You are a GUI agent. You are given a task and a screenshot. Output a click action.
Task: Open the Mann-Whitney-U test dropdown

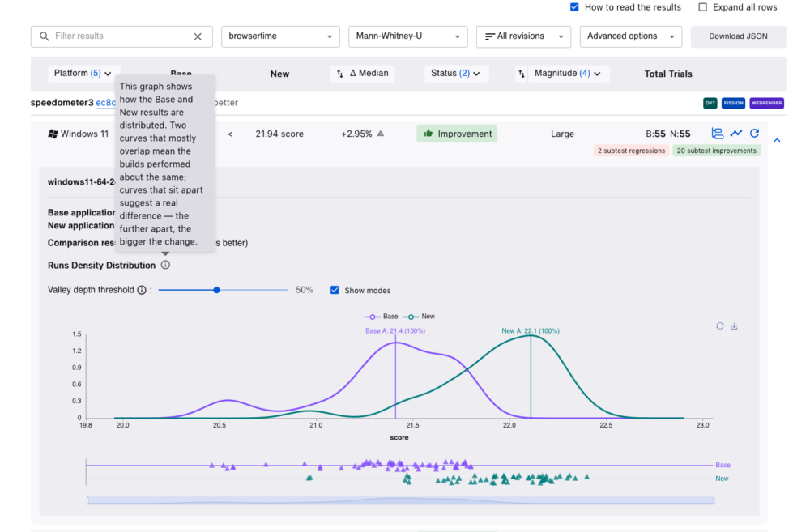[x=408, y=36]
